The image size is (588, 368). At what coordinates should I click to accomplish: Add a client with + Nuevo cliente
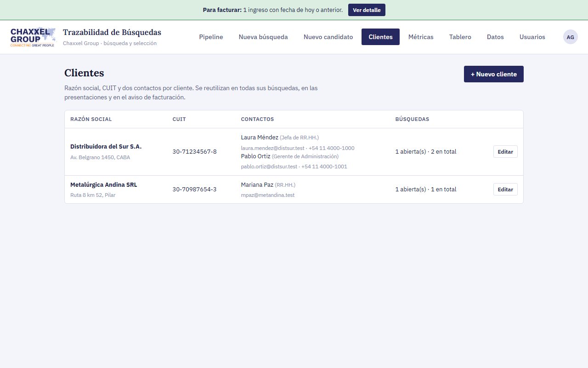(x=494, y=74)
